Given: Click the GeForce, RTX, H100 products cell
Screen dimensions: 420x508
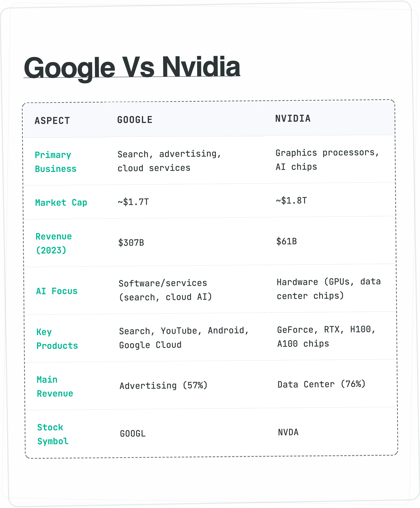Looking at the screenshot, I should [326, 336].
